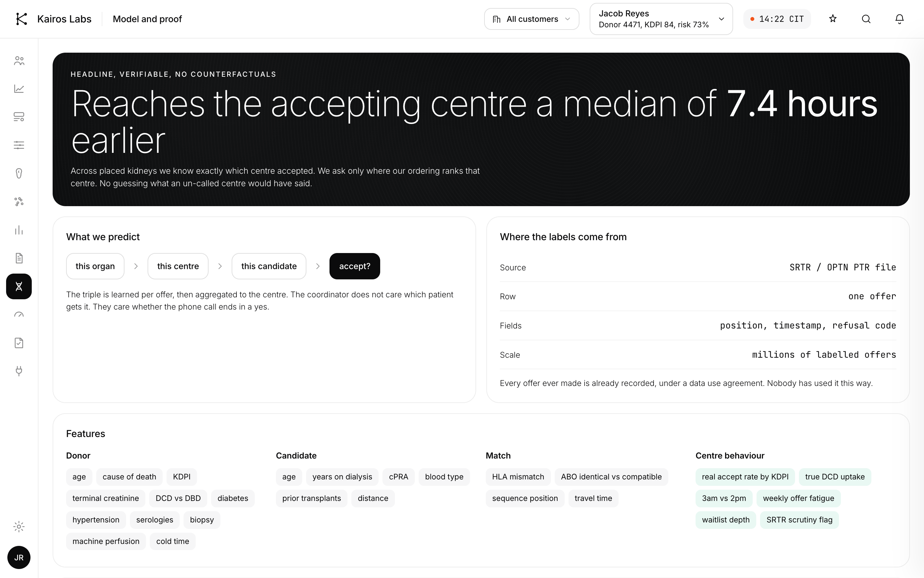Click the machine perfusion tag
This screenshot has width=924, height=578.
[x=106, y=541]
